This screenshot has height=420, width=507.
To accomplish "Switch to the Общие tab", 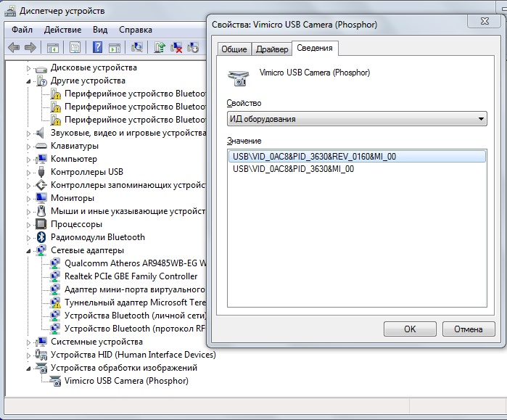I will [x=234, y=49].
